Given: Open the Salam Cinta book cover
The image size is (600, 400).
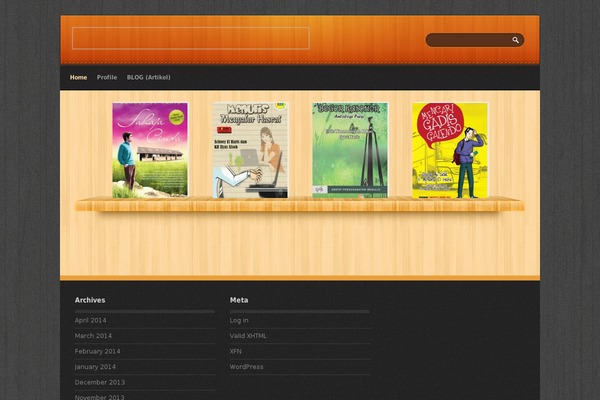Looking at the screenshot, I should pyautogui.click(x=150, y=150).
